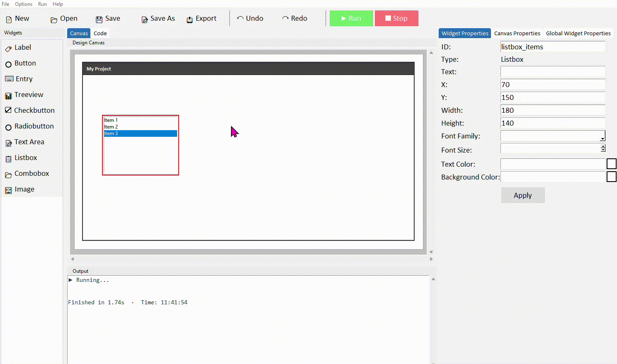Insert an Image widget
This screenshot has width=617, height=364.
pyautogui.click(x=24, y=189)
